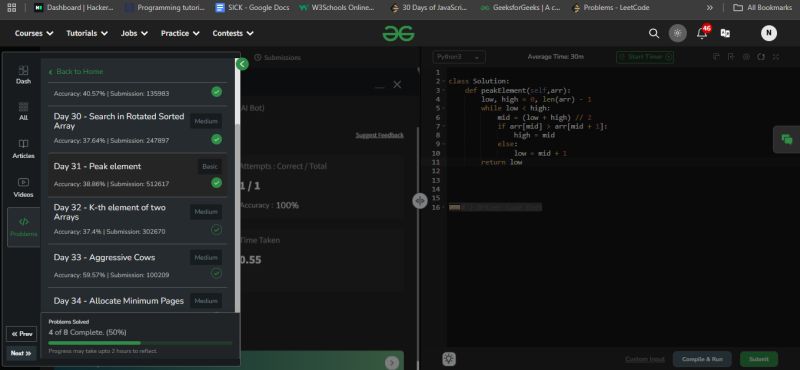This screenshot has width=800, height=370.
Task: Open the chat bubble icon on right edge
Action: pos(787,139)
